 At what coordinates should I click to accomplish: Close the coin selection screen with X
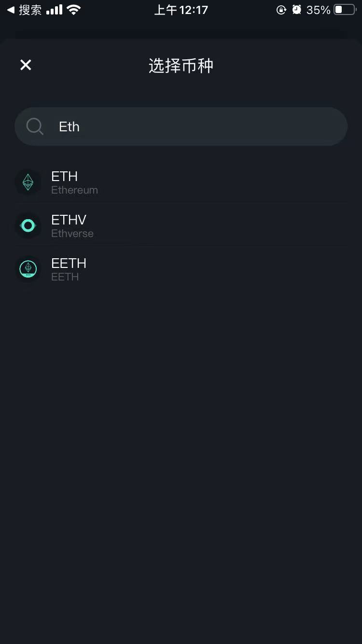(x=26, y=65)
